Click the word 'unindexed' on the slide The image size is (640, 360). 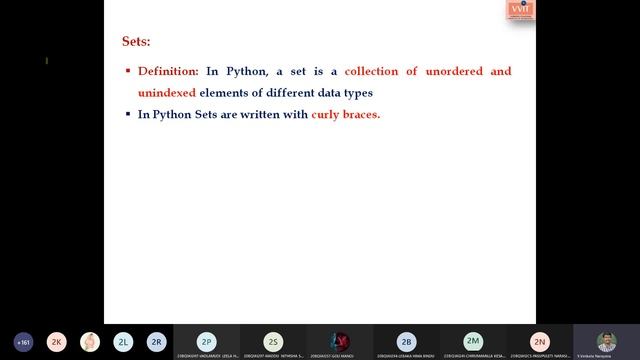point(167,93)
